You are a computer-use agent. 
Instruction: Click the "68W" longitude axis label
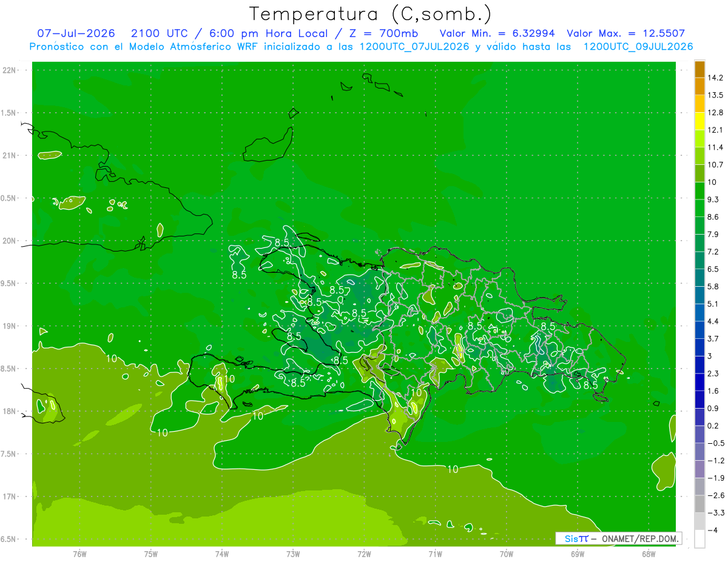(649, 555)
